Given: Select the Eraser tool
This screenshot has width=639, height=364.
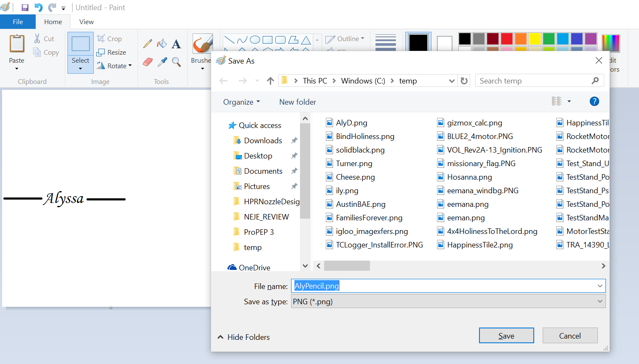Looking at the screenshot, I should point(148,62).
